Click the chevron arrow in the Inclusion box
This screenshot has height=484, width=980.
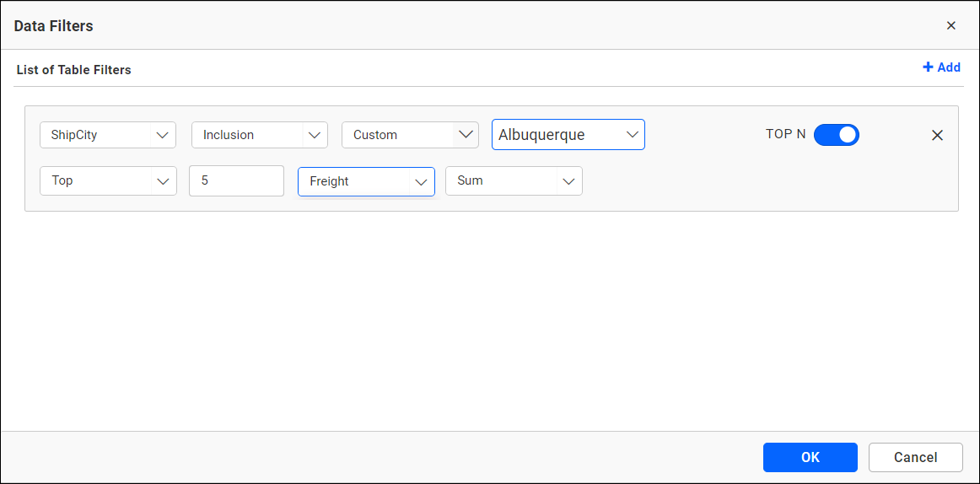(x=315, y=135)
